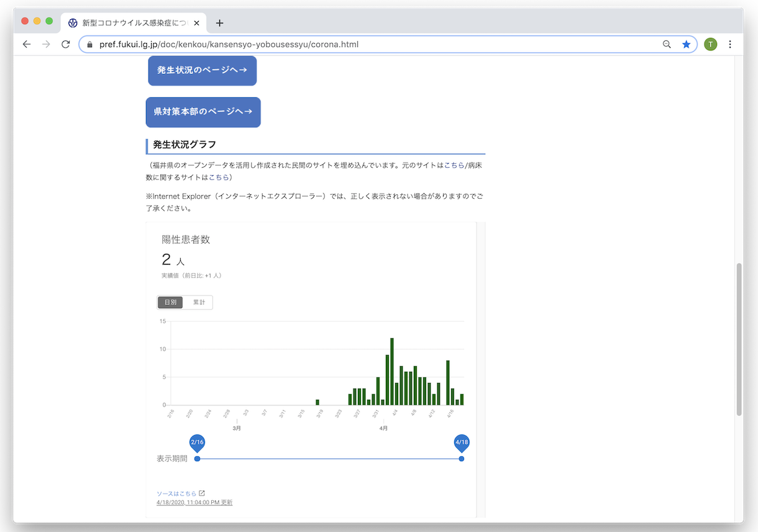Reload the page with the refresh icon
Viewport: 758px width, 532px height.
click(x=65, y=44)
